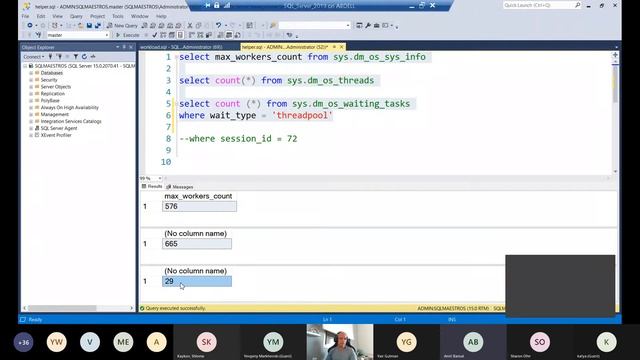The height and width of the screenshot is (360, 640).
Task: Click the activity monitor icon in Object Explorer
Action: 93,57
